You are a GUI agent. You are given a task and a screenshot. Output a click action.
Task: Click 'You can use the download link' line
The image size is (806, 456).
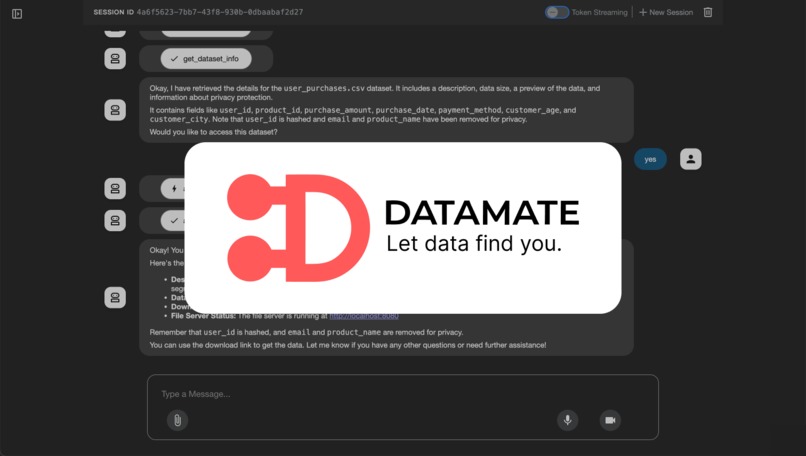[x=348, y=345]
